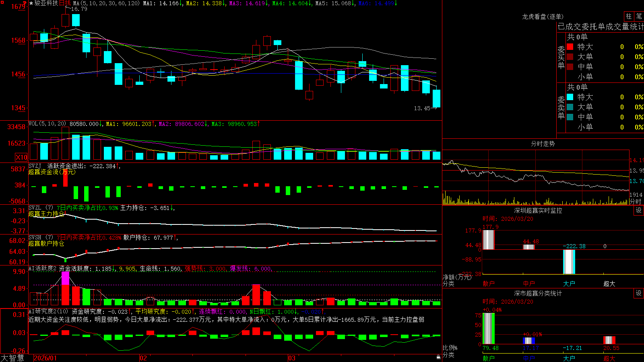Select 超大 category in 深圳超赢实时监控
Image resolution: width=644 pixels, height=362 pixels.
pyautogui.click(x=609, y=284)
